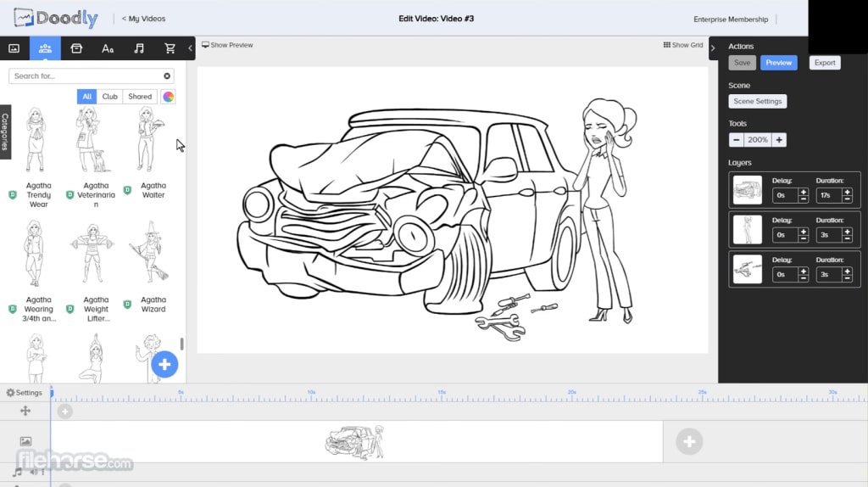
Task: Click the blue add asset plus button
Action: [x=164, y=365]
